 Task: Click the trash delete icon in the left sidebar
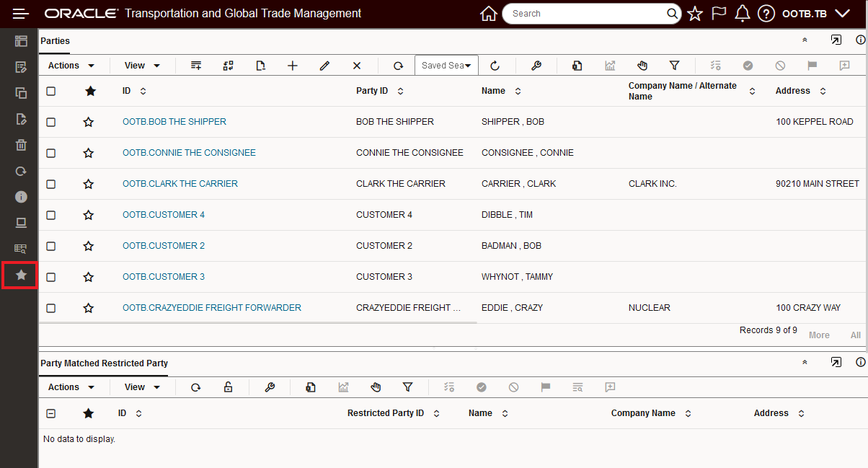(21, 144)
